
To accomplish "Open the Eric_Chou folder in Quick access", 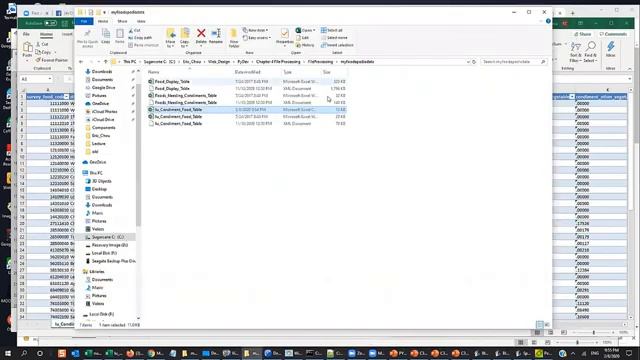I will (x=101, y=136).
